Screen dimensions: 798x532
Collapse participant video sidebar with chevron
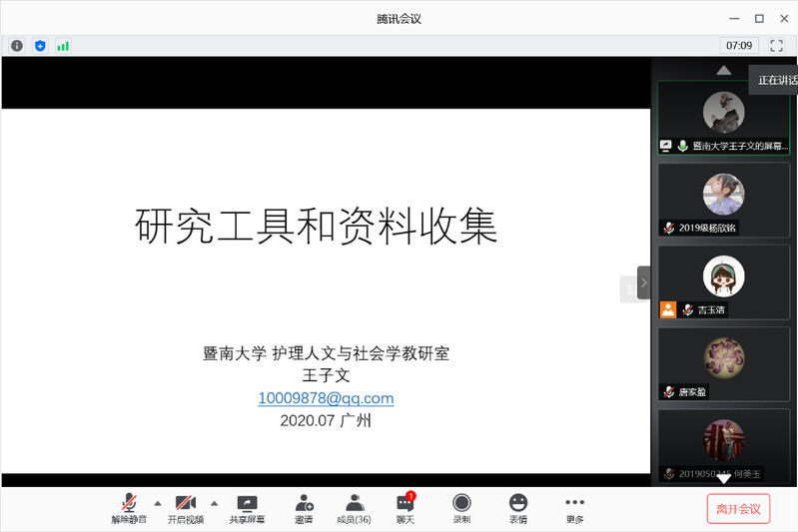click(x=644, y=283)
